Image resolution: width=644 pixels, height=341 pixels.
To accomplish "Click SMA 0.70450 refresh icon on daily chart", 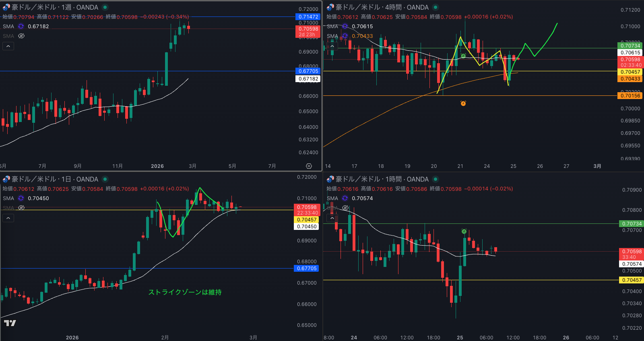I will point(21,198).
